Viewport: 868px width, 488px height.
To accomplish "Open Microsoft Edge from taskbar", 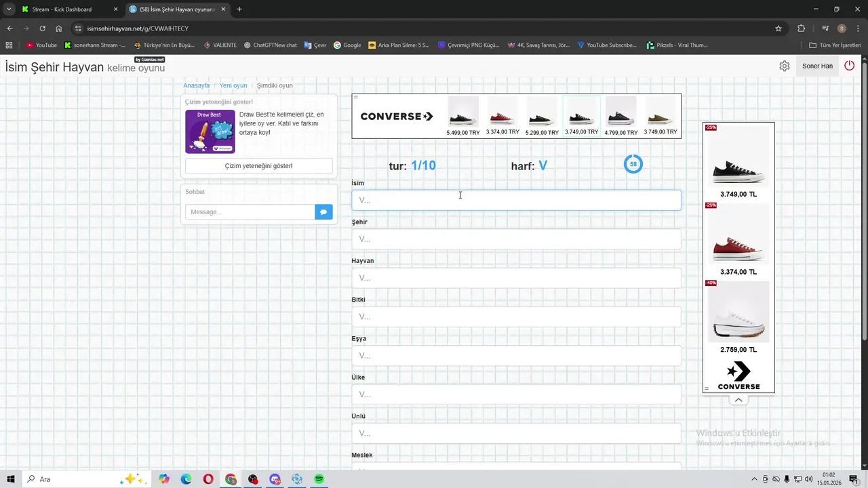I will click(x=186, y=479).
